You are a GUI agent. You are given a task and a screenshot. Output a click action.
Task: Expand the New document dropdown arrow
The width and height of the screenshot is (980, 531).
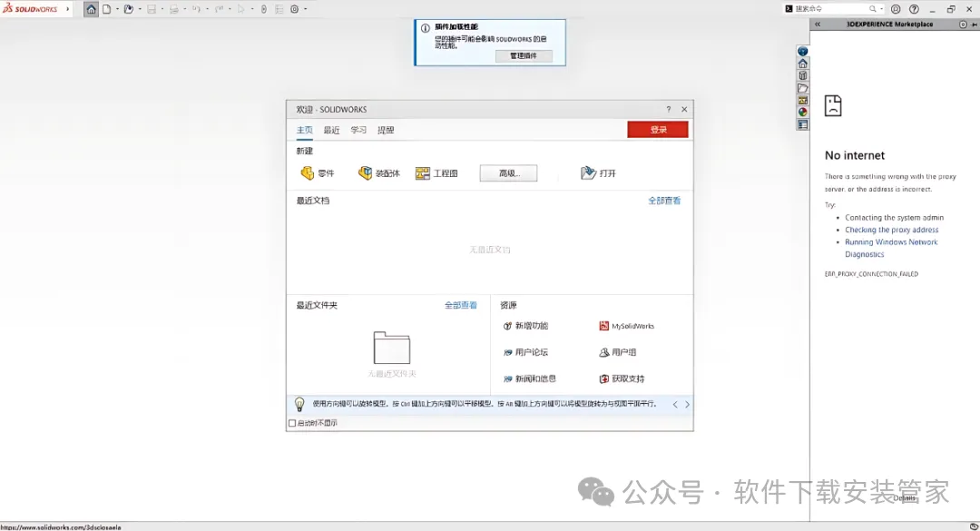(117, 9)
